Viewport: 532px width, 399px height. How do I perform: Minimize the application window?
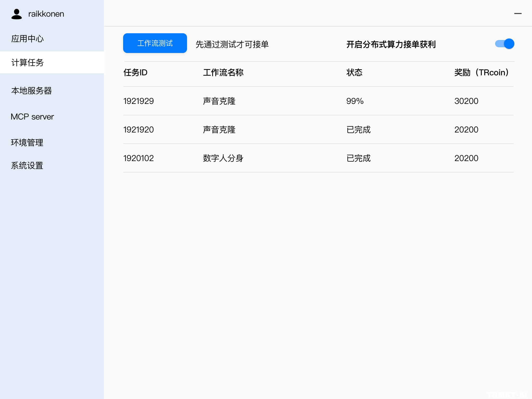click(518, 13)
